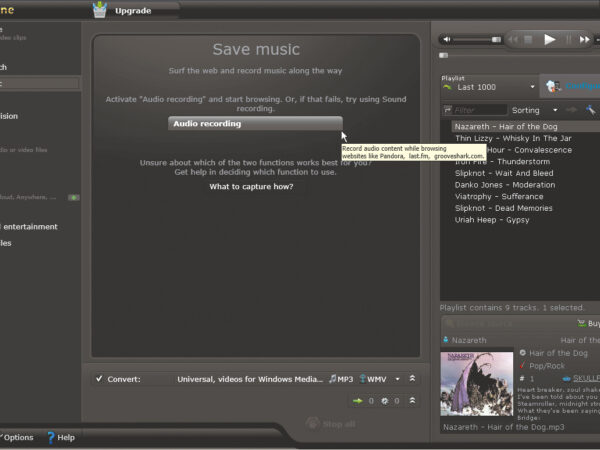This screenshot has height=450, width=600.
Task: Expand the Convert format options arrow
Action: [x=397, y=379]
